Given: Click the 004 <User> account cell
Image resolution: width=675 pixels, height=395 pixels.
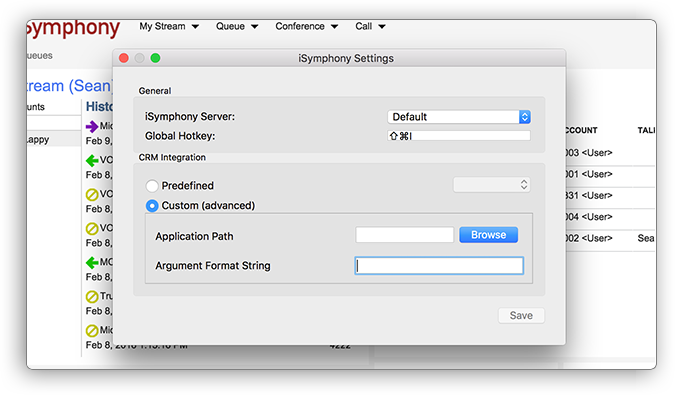Looking at the screenshot, I should (x=589, y=217).
